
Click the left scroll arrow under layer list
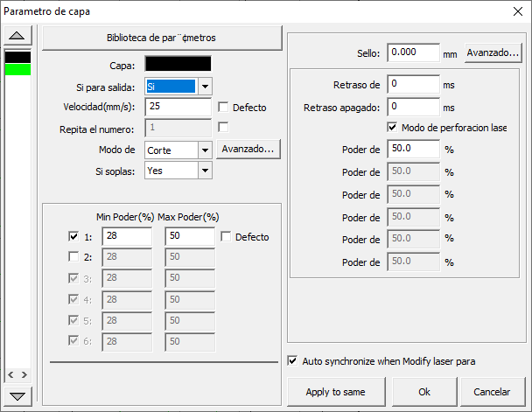coord(10,375)
